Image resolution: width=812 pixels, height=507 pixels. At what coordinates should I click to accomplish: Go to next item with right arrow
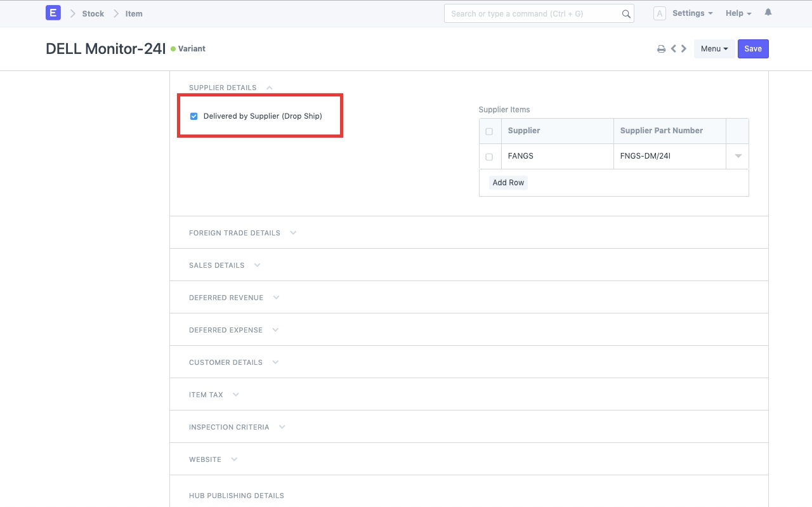(684, 49)
